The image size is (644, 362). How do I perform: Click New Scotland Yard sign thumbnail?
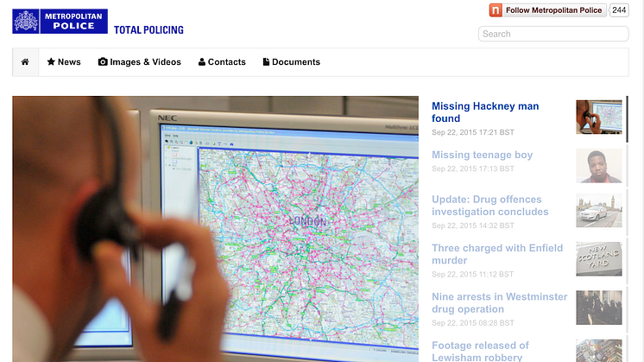pos(599,259)
